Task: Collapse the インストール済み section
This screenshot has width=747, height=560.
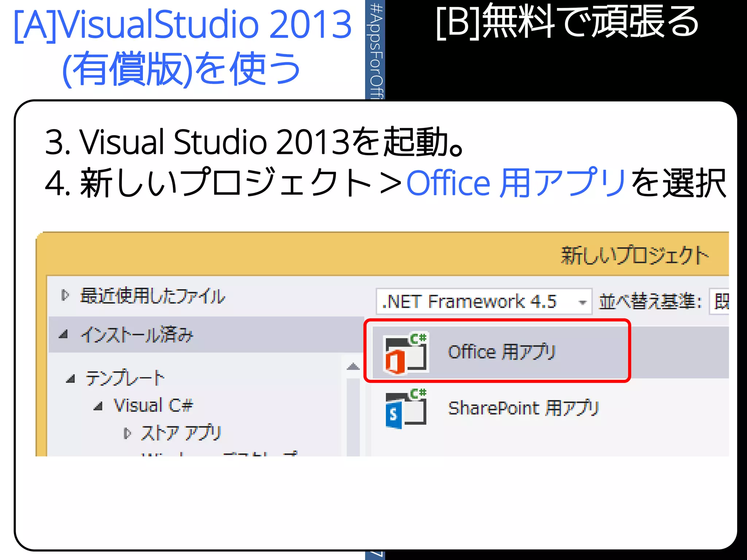Action: [x=63, y=334]
